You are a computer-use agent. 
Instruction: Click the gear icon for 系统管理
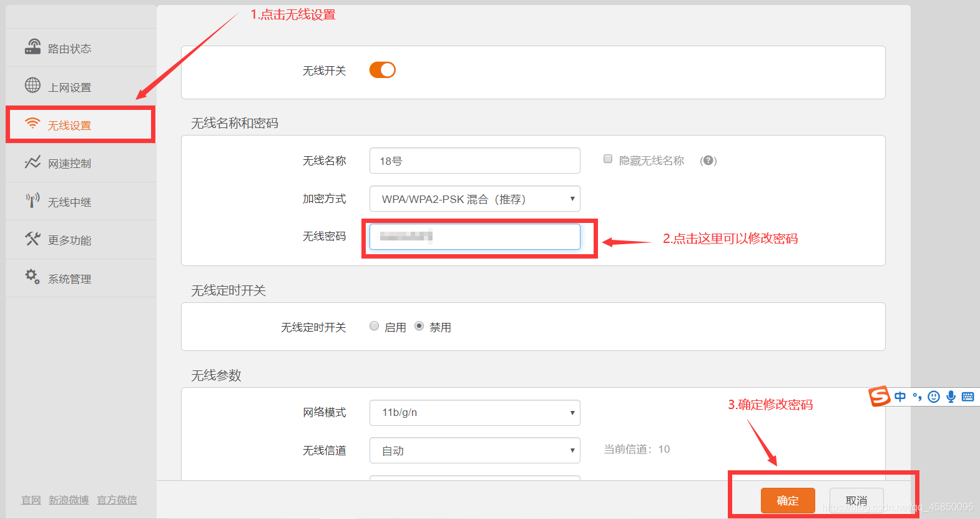pyautogui.click(x=32, y=277)
